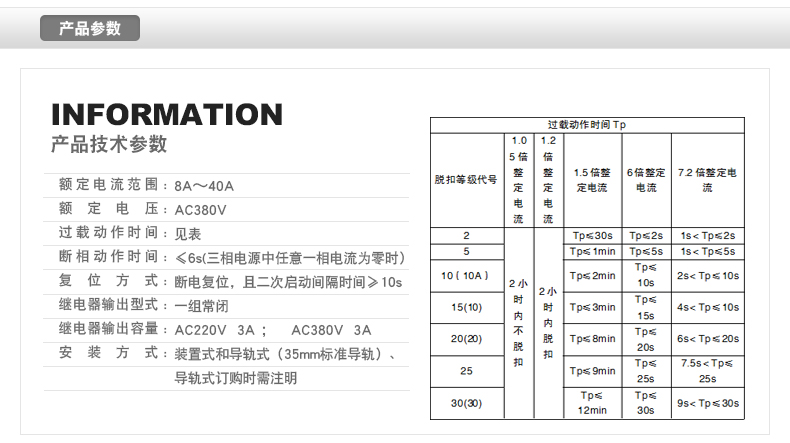Viewport: 790px width, 443px height.
Task: Click the 1.05倍整定电流 column header
Action: coord(518,180)
